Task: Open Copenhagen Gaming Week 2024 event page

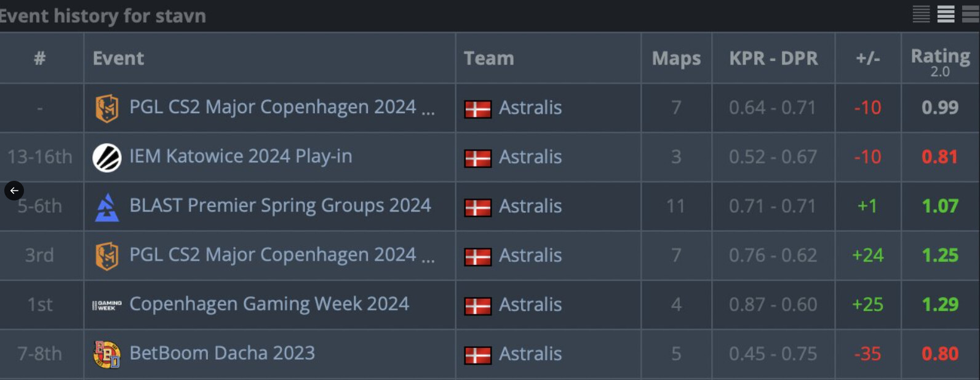Action: 269,304
